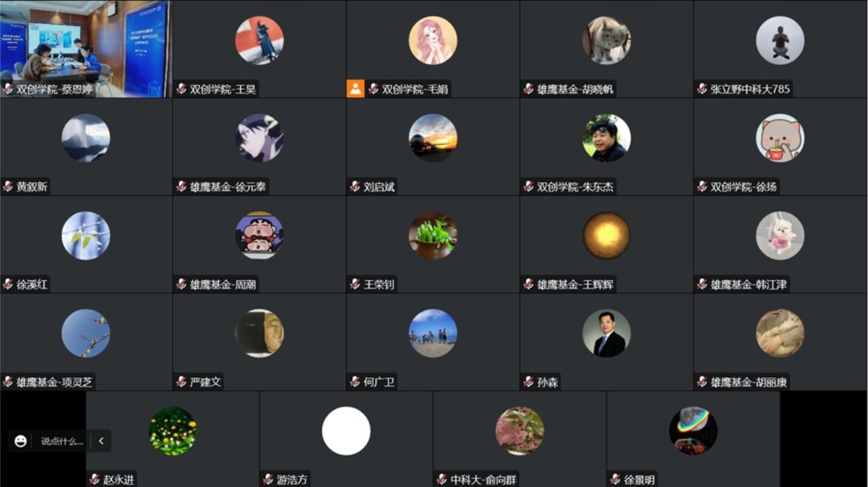Image resolution: width=868 pixels, height=487 pixels.
Task: Click the name label 双创学院-朱东杰
Action: click(x=575, y=187)
